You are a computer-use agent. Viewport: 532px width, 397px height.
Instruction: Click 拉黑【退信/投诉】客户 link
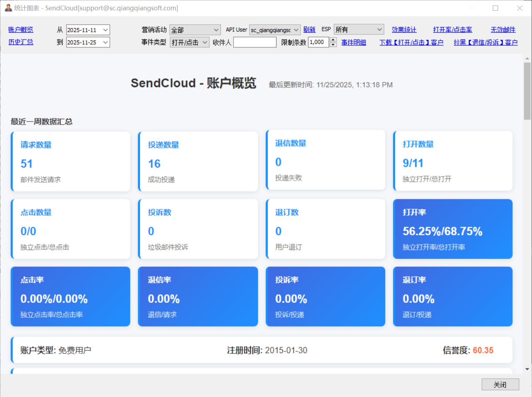[x=485, y=43]
